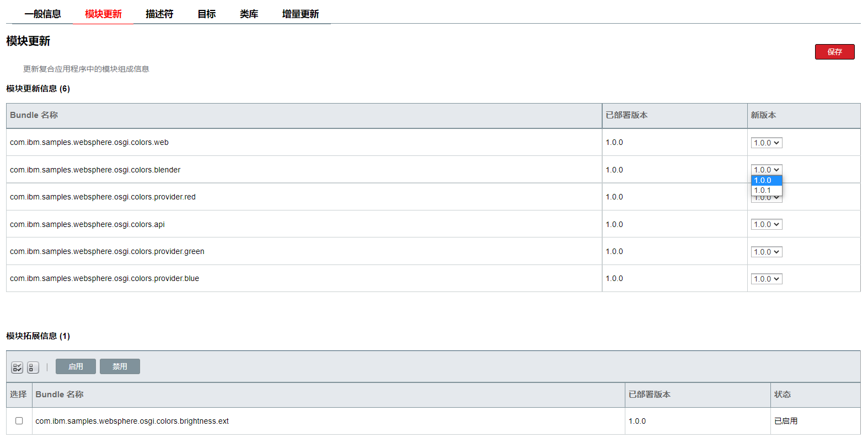Go to the 目标 tab

click(207, 14)
